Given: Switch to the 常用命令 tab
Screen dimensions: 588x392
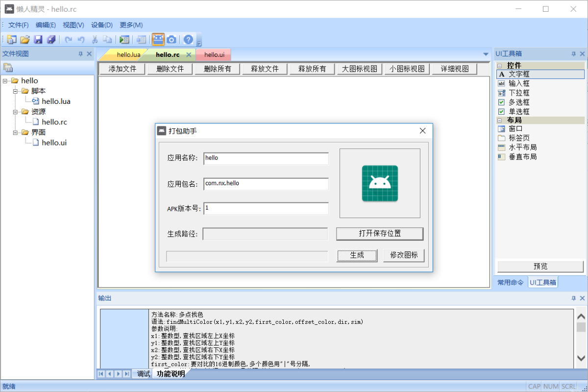Looking at the screenshot, I should pos(511,282).
